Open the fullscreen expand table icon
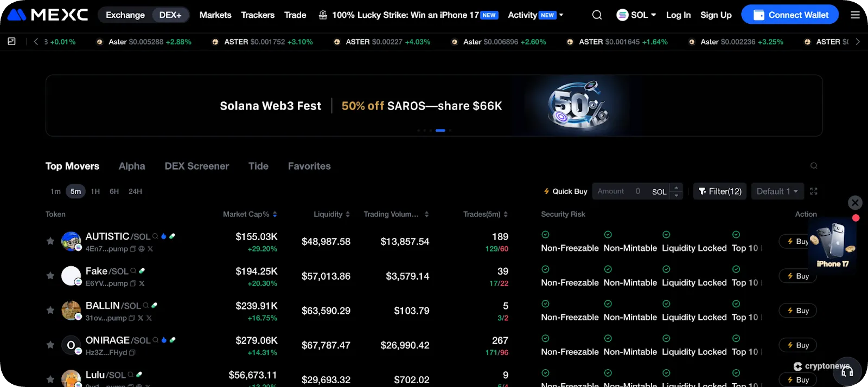Viewport: 868px width, 387px height. 813,191
